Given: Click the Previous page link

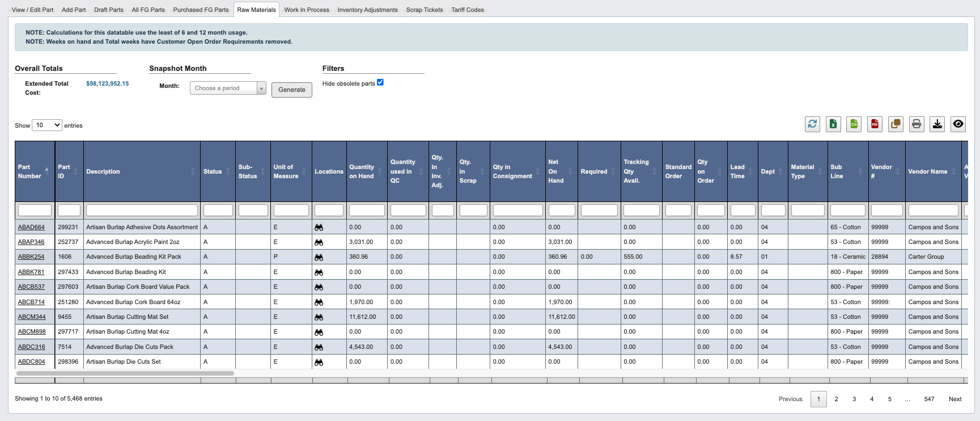Looking at the screenshot, I should (x=791, y=399).
